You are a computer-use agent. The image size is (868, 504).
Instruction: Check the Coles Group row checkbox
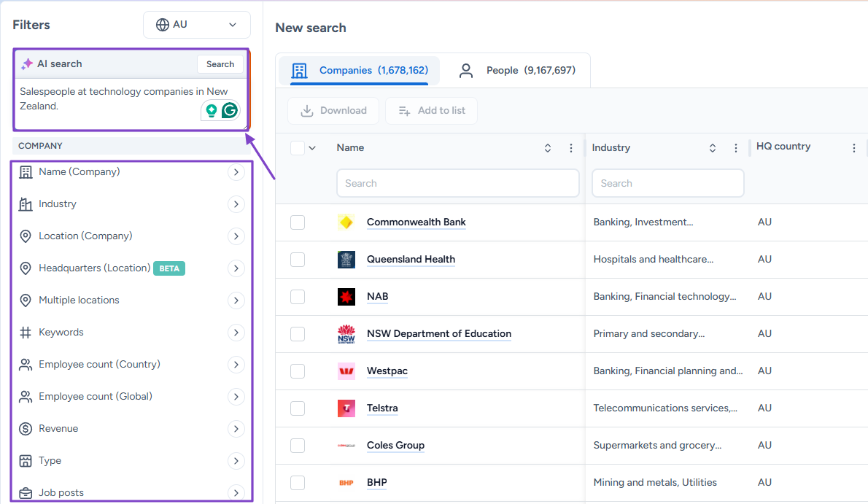click(298, 446)
